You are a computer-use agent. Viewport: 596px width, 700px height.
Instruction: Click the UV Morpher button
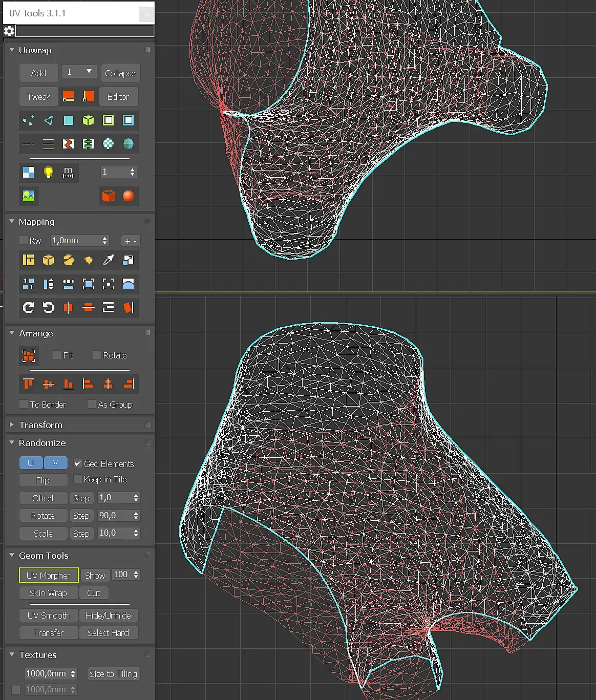tap(49, 576)
